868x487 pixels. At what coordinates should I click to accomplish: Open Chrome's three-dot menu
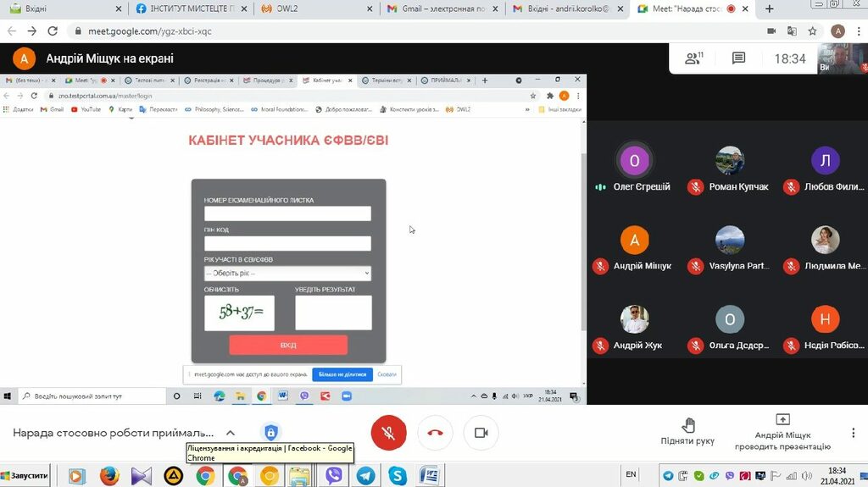click(857, 30)
